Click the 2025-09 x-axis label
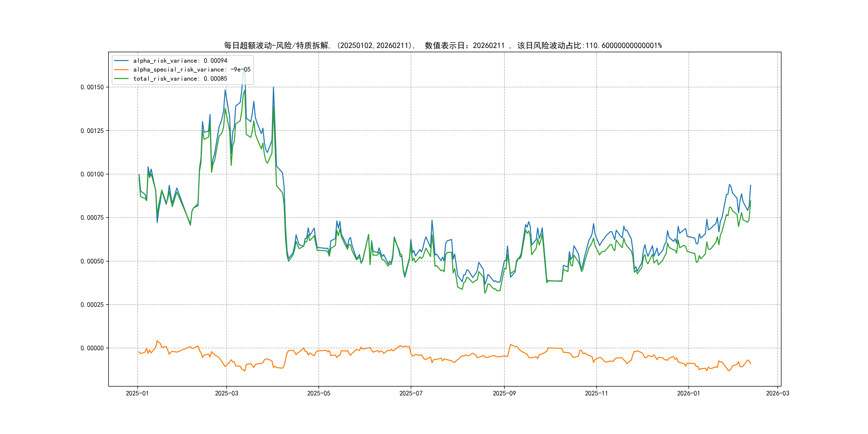The height and width of the screenshot is (434, 868). click(x=504, y=393)
